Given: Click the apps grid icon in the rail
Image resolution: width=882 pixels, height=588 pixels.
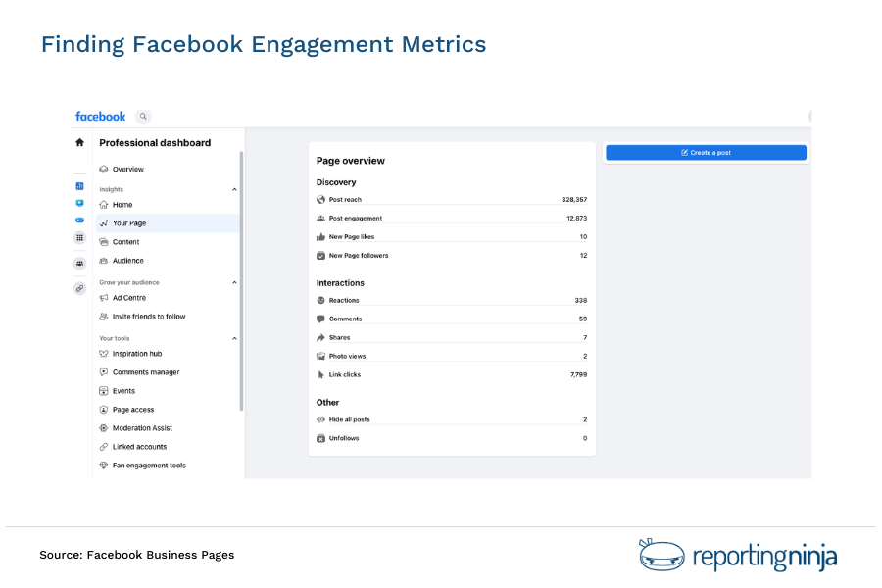Looking at the screenshot, I should point(79,236).
